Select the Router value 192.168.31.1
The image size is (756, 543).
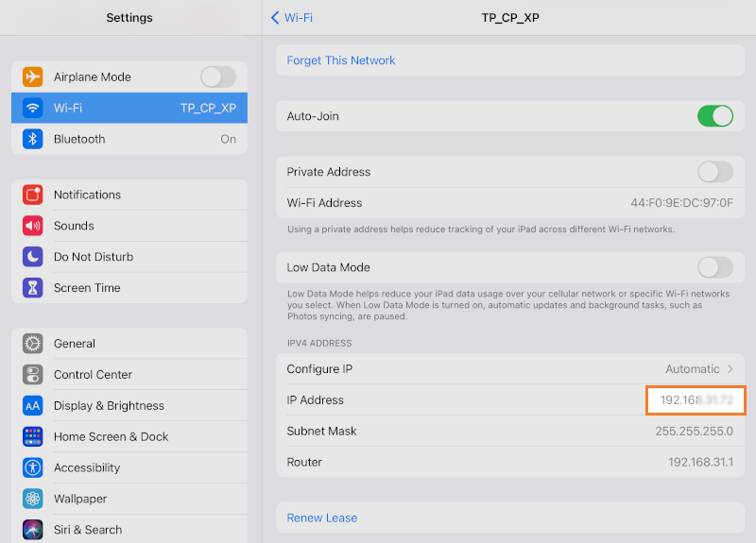click(x=700, y=462)
